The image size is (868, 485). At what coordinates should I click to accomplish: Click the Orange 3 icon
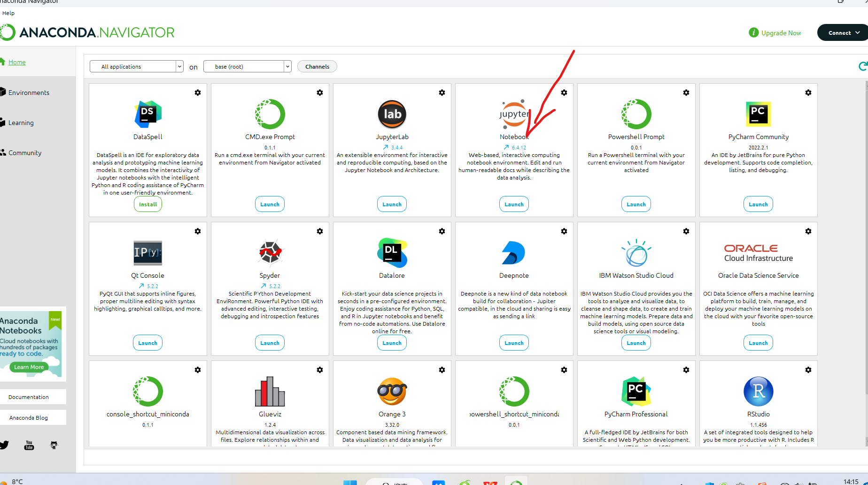pos(392,391)
